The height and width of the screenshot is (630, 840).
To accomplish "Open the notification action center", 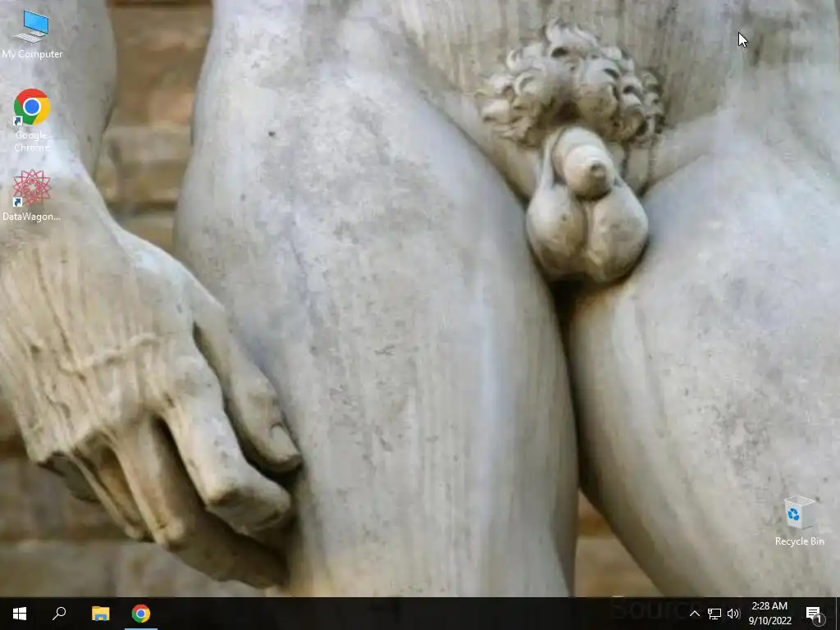I will click(814, 614).
